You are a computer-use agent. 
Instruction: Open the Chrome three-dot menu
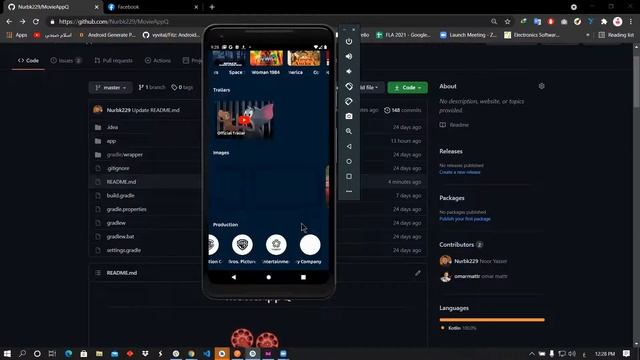(631, 22)
